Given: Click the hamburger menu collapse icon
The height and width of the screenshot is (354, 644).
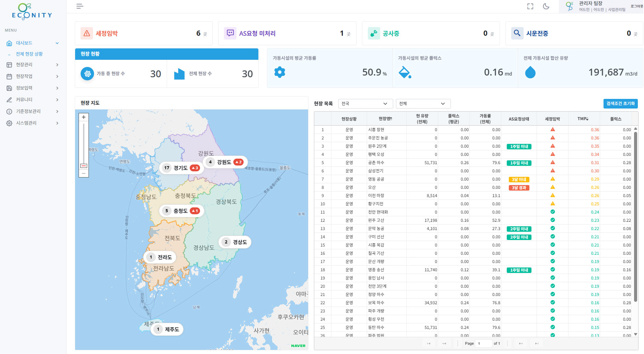Looking at the screenshot, I should [x=80, y=6].
